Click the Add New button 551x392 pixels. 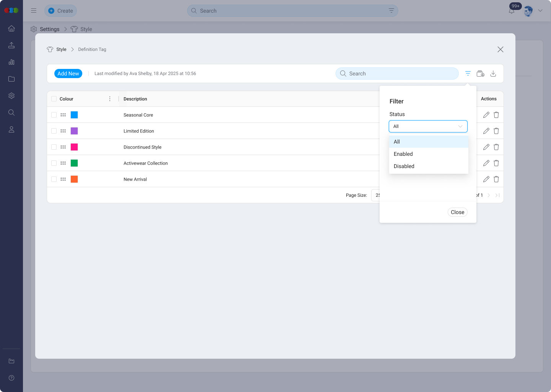[x=68, y=73]
